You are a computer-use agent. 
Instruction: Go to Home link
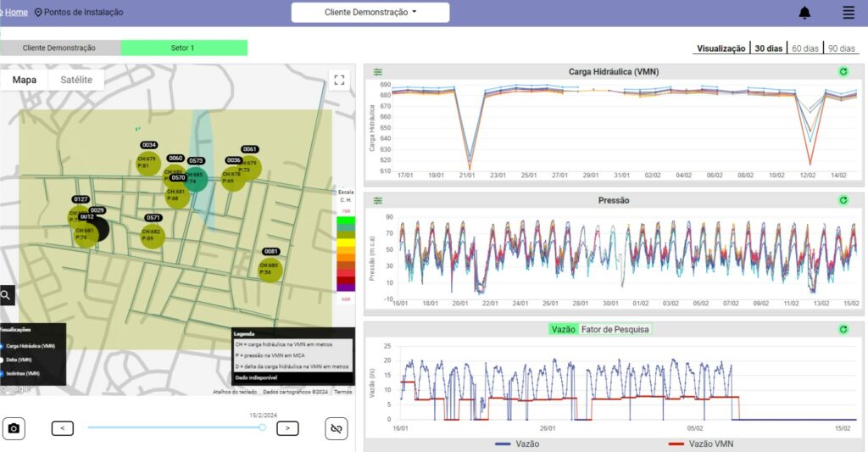pyautogui.click(x=15, y=12)
